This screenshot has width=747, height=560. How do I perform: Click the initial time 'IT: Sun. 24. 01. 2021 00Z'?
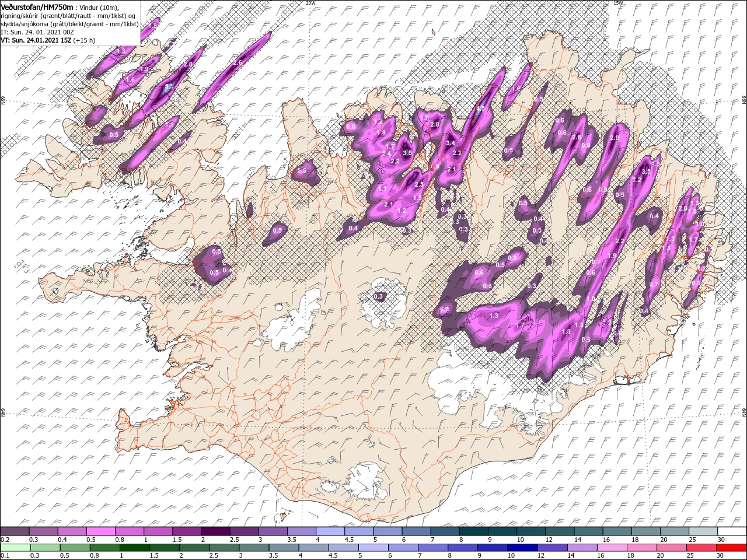(x=37, y=33)
